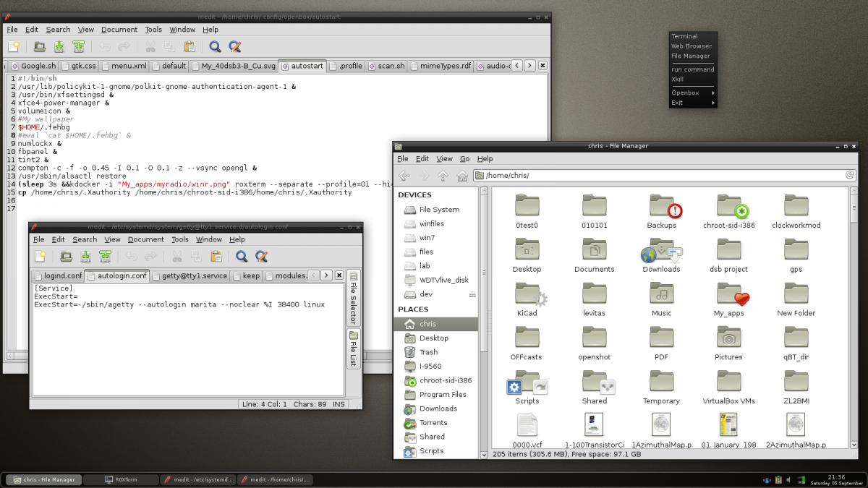
Task: Click Home icon in File Manager toolbar
Action: pyautogui.click(x=461, y=175)
